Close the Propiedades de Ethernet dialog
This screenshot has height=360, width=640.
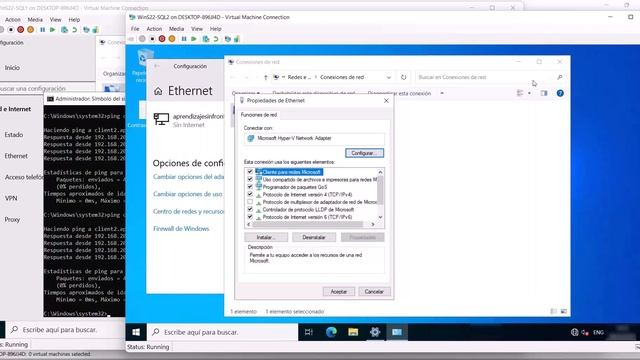(x=386, y=100)
